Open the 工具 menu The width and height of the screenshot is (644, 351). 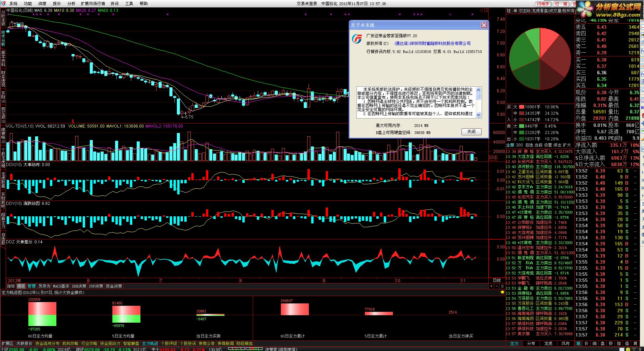(x=129, y=4)
